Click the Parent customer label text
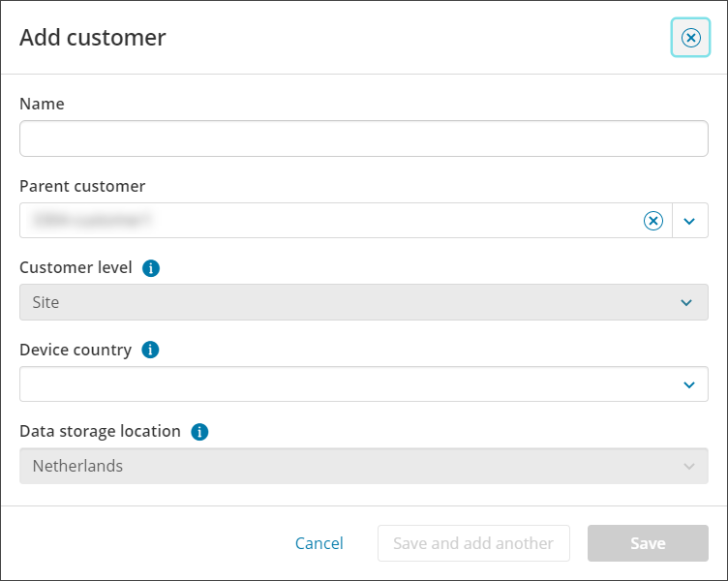Image resolution: width=728 pixels, height=581 pixels. [82, 186]
